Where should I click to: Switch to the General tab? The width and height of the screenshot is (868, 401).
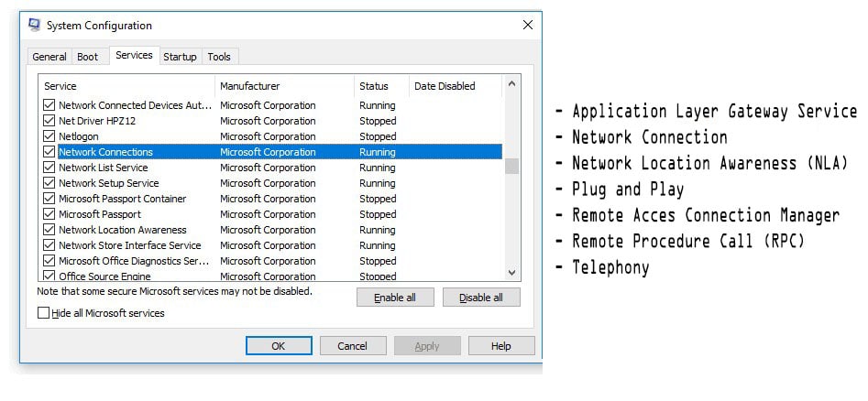coord(49,57)
